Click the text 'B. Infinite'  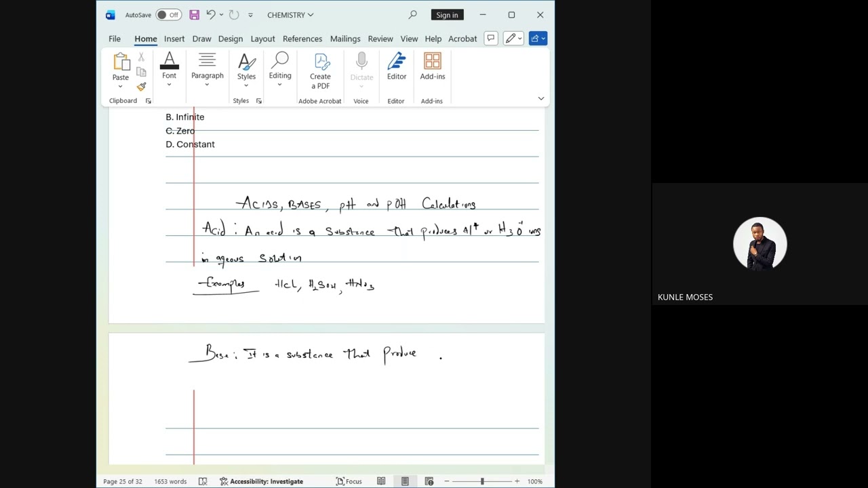184,117
